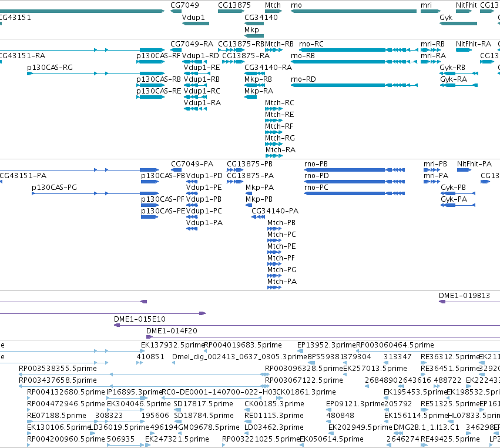Screen dimensions: 500x448
Task: Click transcript Mkp-RB label
Action: pos(259,79)
